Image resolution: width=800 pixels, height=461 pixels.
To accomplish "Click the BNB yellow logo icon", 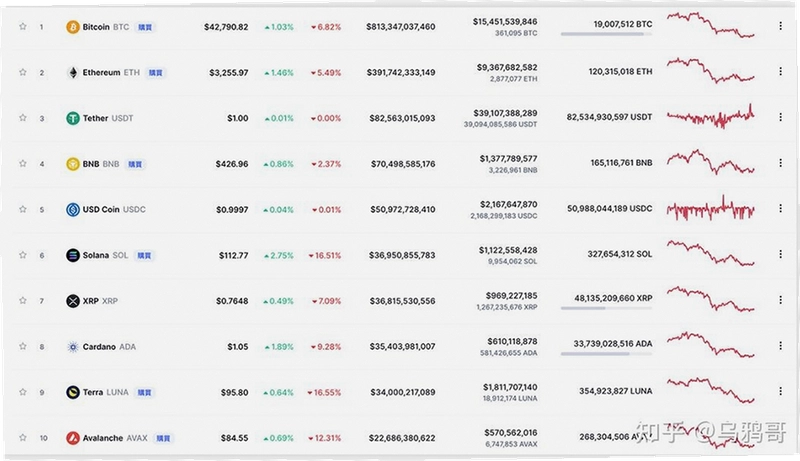I will [73, 164].
